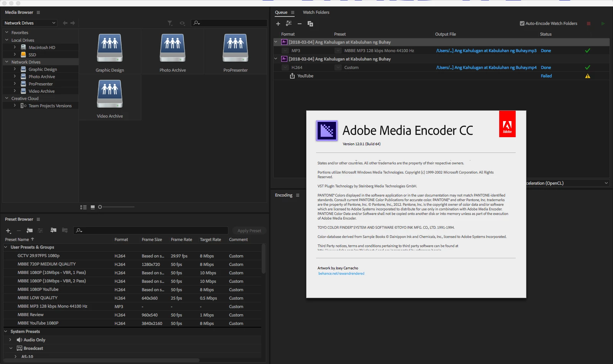This screenshot has height=364, width=613.
Task: Add source to the encoding queue
Action: point(278,24)
